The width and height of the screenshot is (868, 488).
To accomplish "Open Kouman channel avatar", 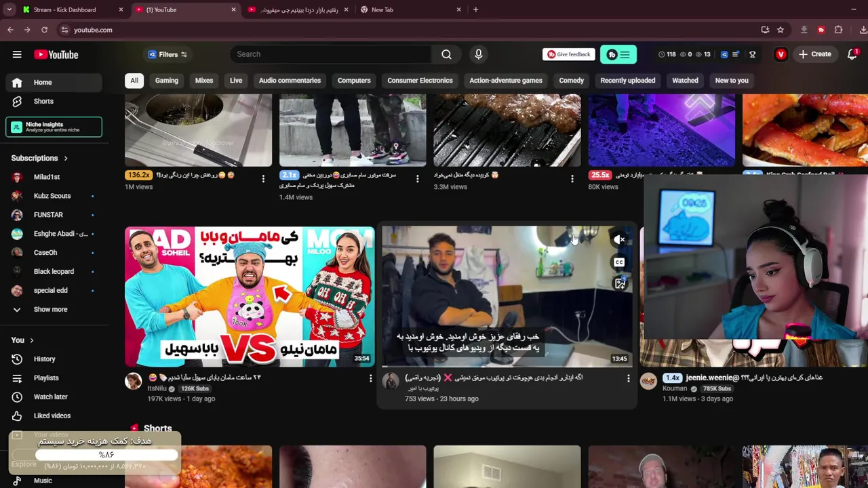I will [x=649, y=382].
